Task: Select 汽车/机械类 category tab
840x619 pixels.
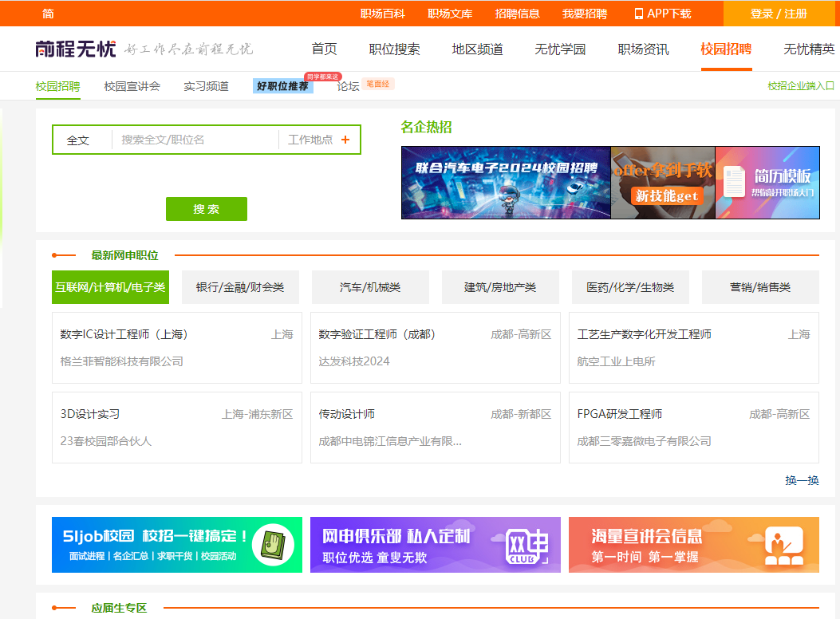Action: point(370,287)
